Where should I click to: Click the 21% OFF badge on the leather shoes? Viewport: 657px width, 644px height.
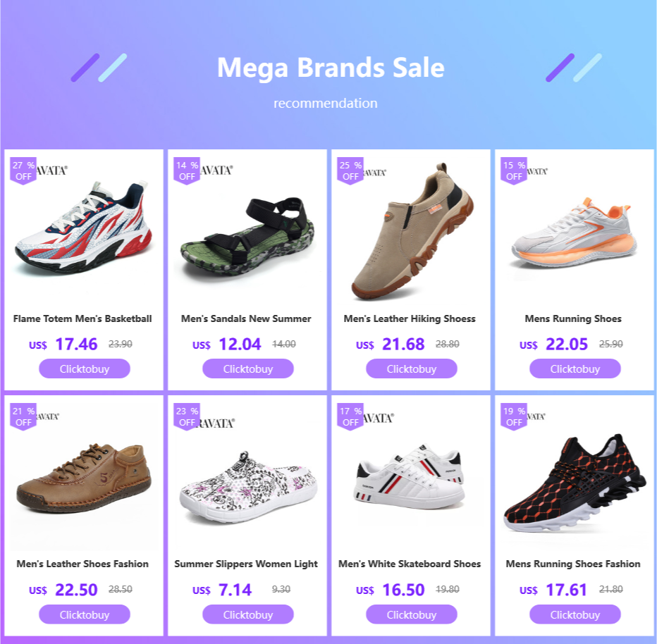click(23, 416)
